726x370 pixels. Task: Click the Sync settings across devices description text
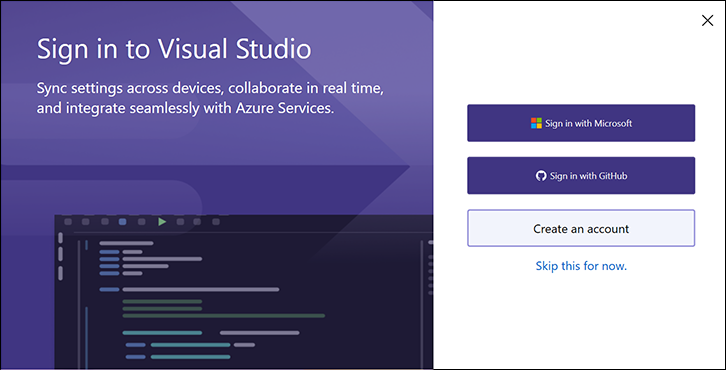pos(210,99)
